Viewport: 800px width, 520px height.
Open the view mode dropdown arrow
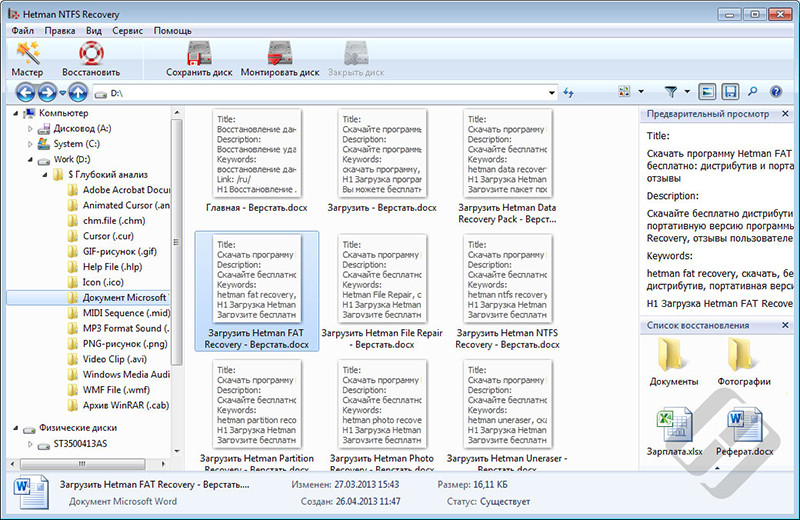641,92
